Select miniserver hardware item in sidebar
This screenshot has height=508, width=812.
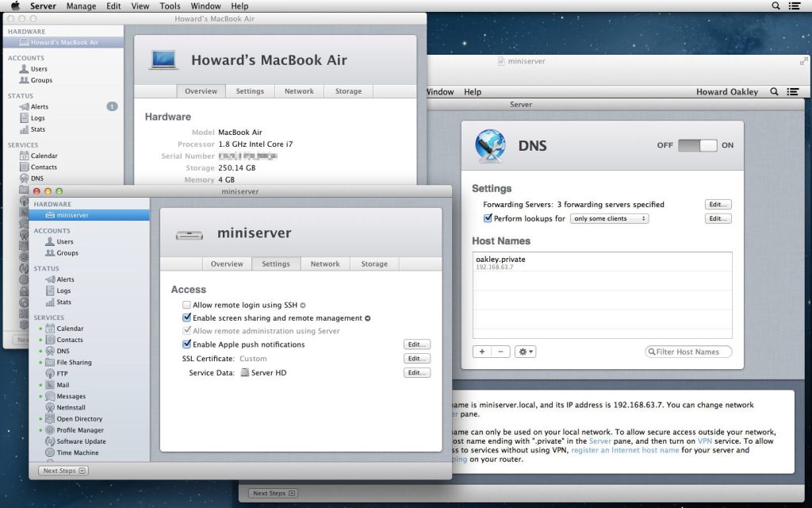[89, 215]
